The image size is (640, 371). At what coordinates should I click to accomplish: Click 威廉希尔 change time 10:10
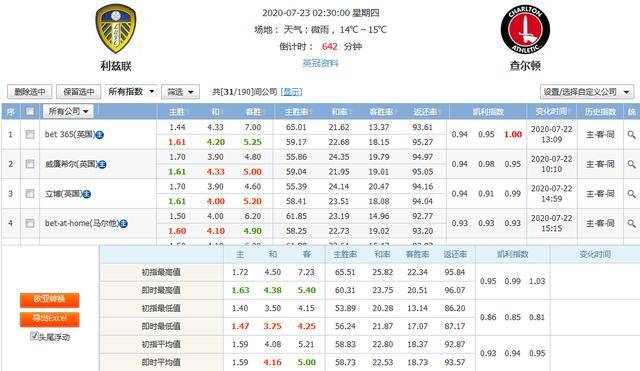(551, 169)
